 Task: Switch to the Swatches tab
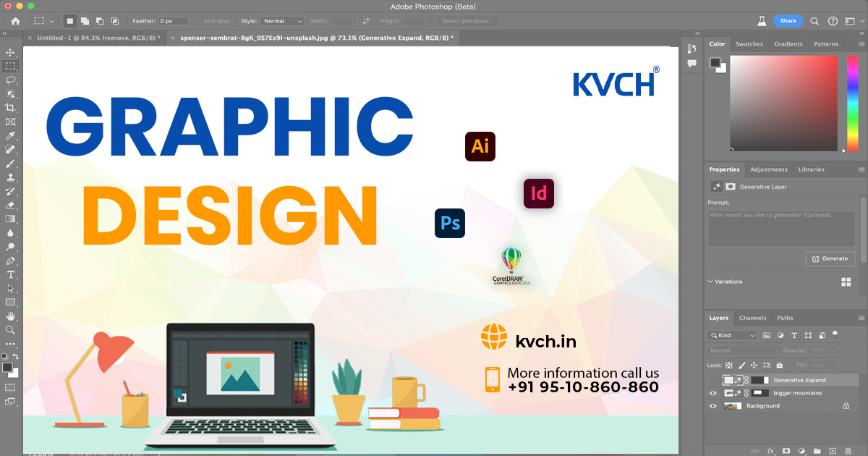click(749, 44)
